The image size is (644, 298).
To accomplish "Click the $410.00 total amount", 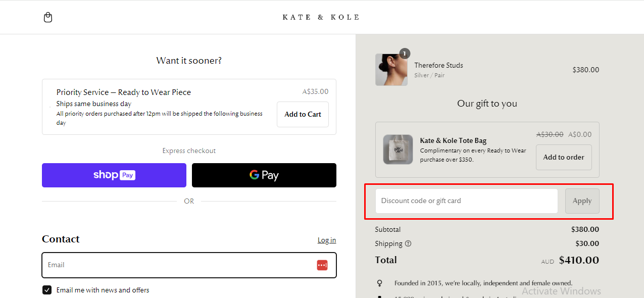I will pos(579,260).
